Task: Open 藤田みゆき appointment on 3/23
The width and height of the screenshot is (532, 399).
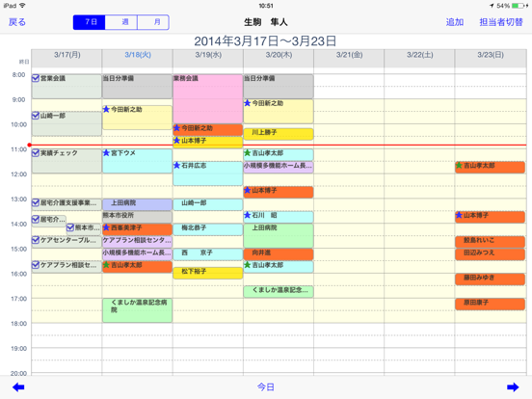Action: pyautogui.click(x=491, y=279)
